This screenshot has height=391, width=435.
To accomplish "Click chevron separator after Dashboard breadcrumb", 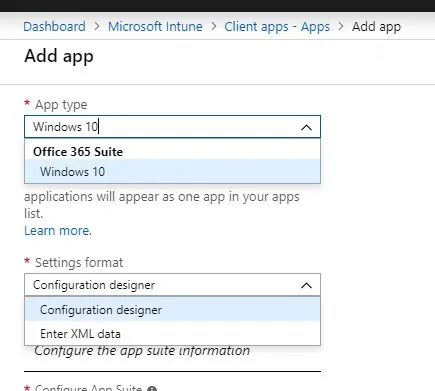I will 97,27.
